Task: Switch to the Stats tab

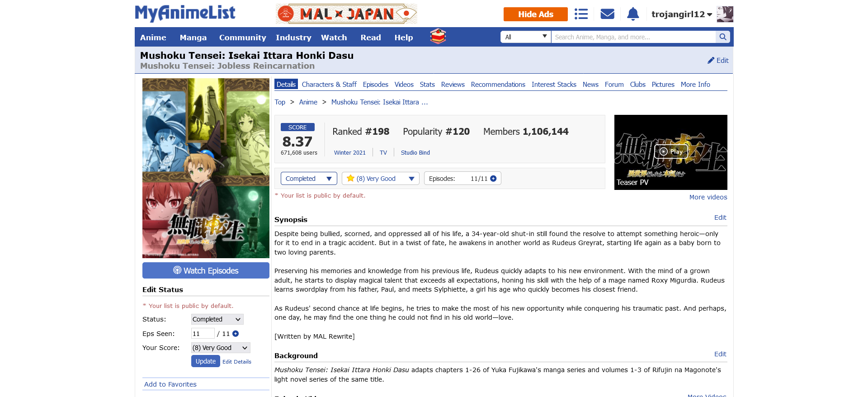Action: point(427,85)
